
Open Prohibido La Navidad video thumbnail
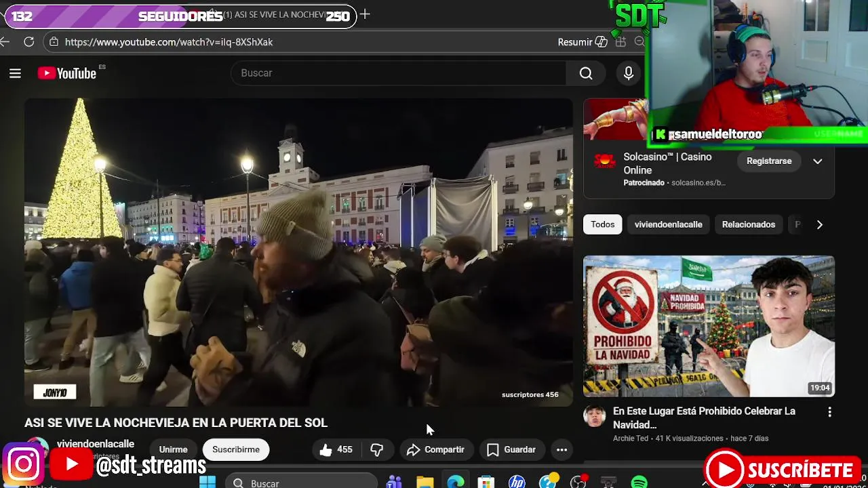click(x=709, y=326)
